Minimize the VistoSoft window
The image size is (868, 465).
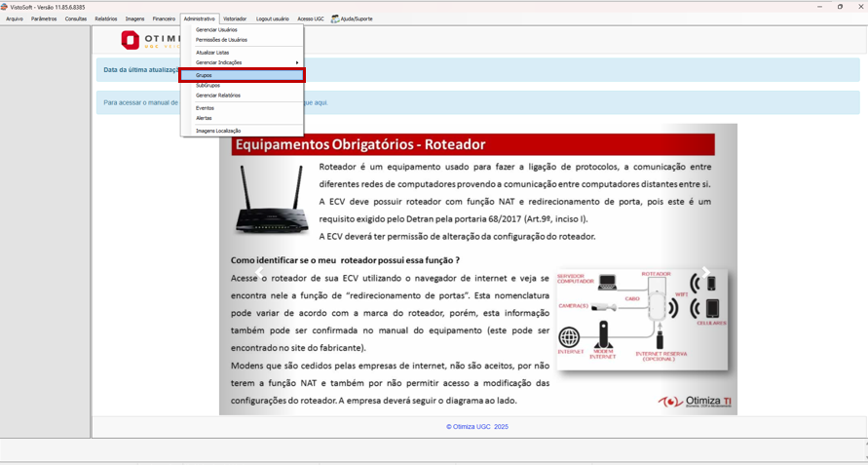click(819, 7)
